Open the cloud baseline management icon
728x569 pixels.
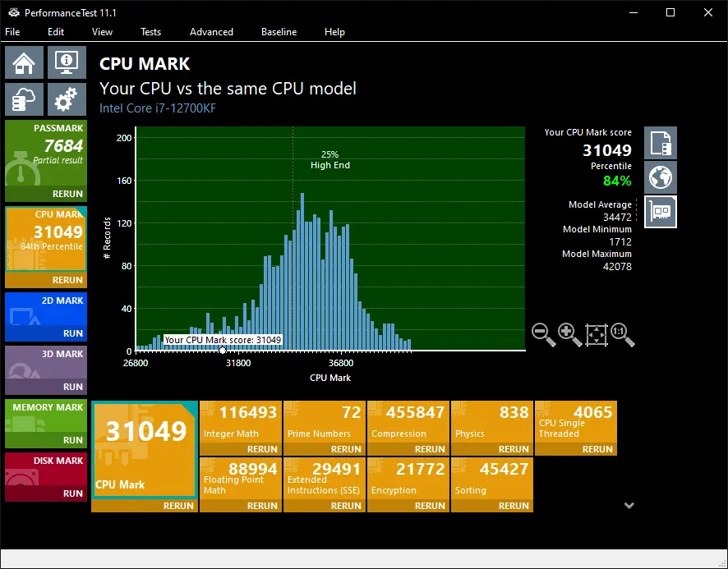coord(24,99)
